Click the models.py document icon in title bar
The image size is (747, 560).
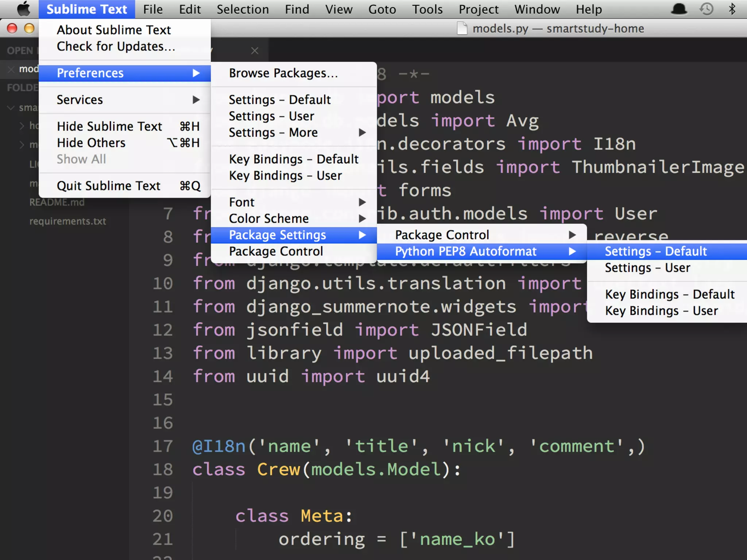tap(462, 28)
